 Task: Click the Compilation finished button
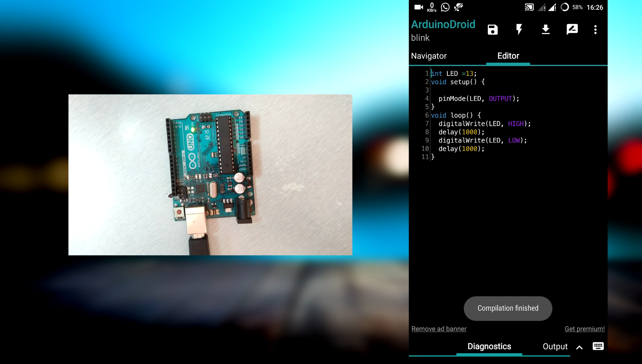point(508,308)
